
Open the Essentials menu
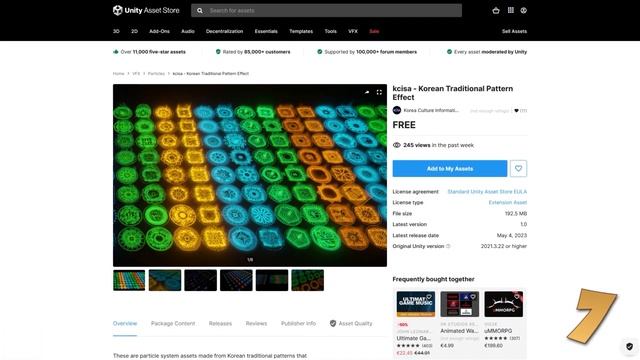tap(266, 31)
